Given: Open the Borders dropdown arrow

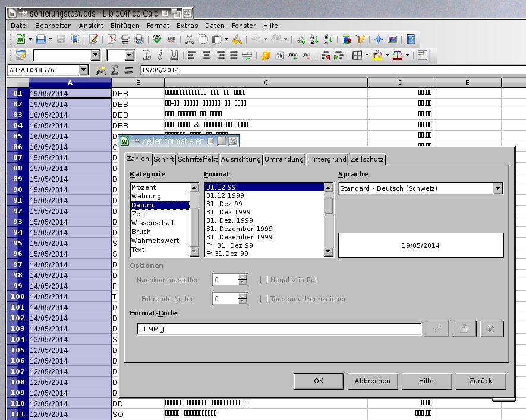Looking at the screenshot, I should [367, 55].
